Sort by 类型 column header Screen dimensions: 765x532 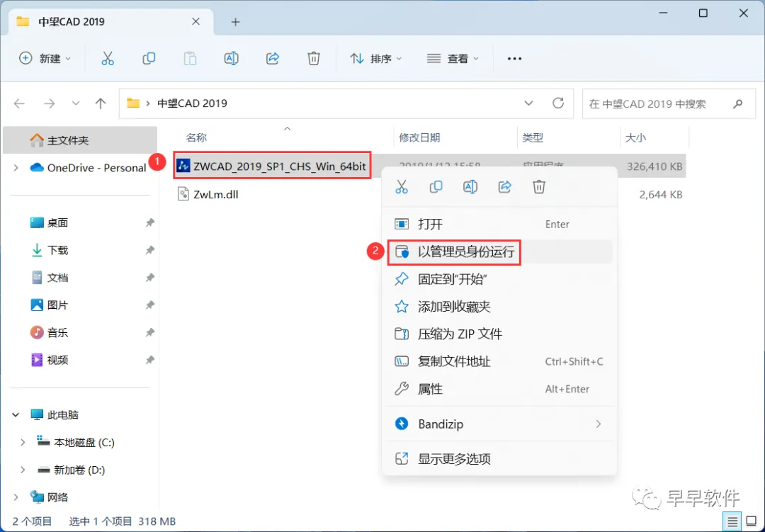(533, 138)
